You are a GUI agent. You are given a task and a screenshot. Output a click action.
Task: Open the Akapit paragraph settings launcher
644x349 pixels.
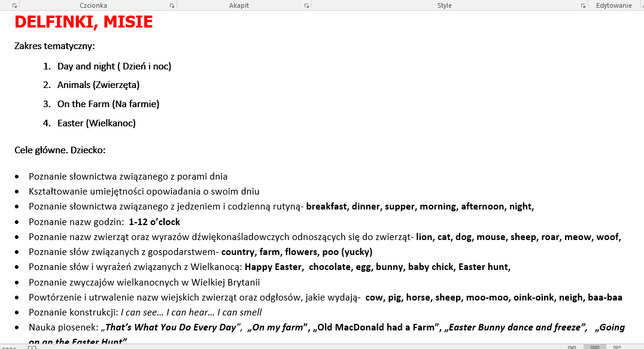click(307, 5)
